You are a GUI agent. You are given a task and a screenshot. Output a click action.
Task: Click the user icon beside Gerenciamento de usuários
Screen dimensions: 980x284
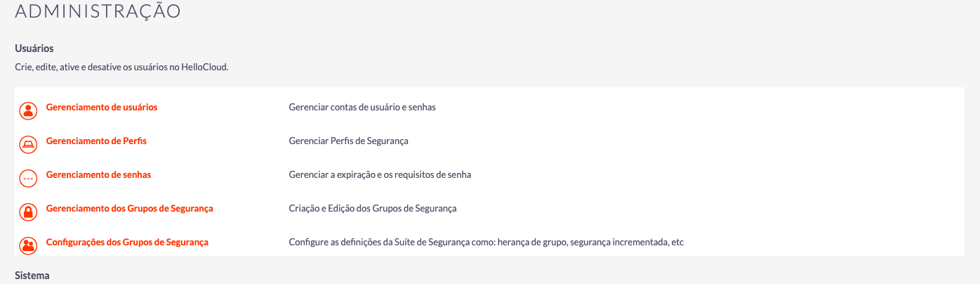click(x=28, y=111)
